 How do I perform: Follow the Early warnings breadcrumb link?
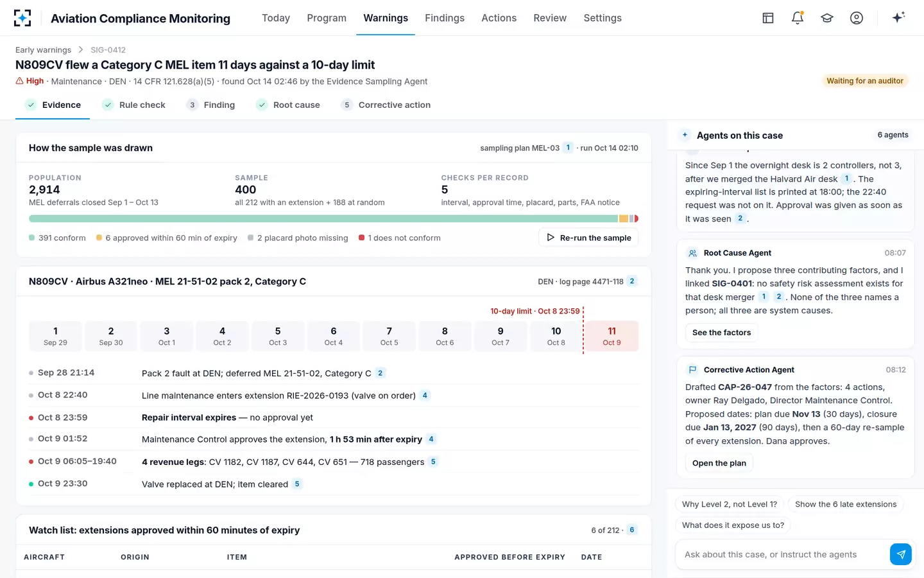pos(43,49)
